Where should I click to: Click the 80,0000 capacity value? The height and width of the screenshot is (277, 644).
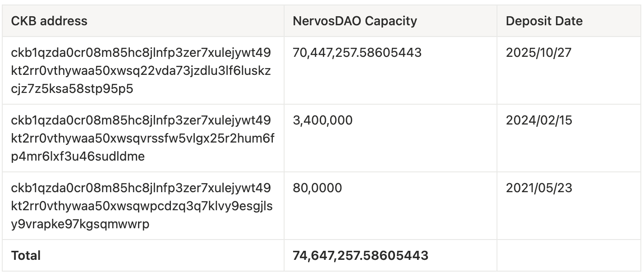[317, 188]
